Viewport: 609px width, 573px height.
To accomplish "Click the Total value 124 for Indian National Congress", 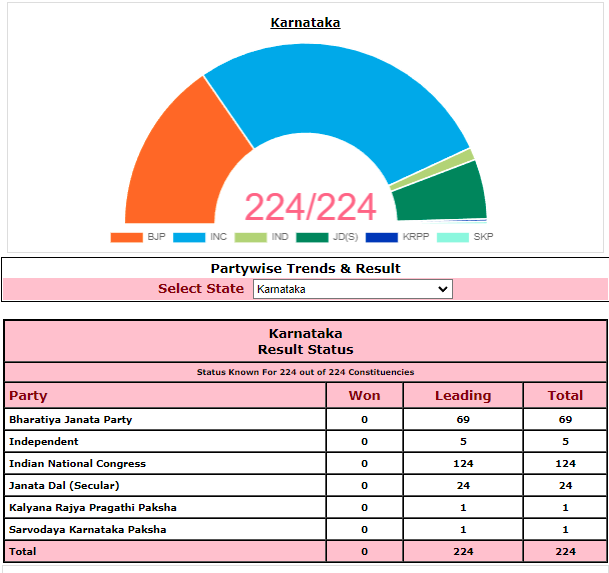I will pos(565,463).
